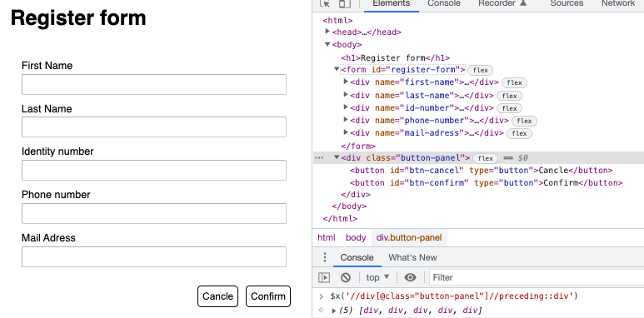Image resolution: width=644 pixels, height=318 pixels.
Task: Select the opening <html> tag line
Action: pos(338,20)
